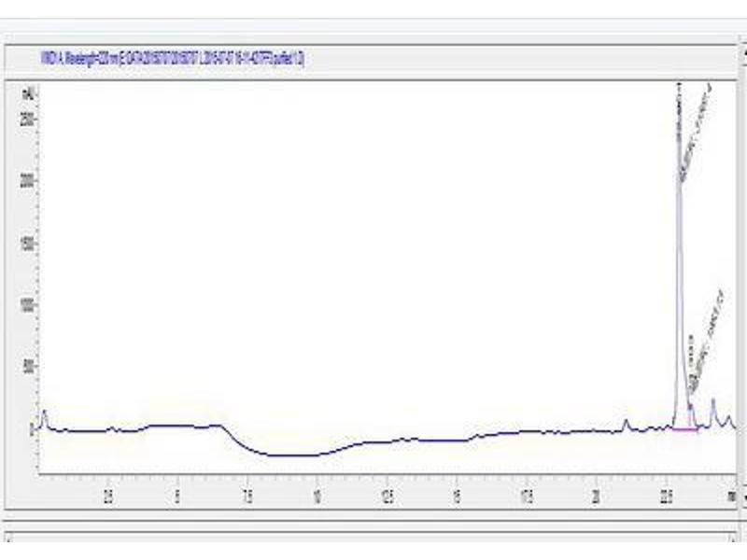Click the 250 label on the y-axis

[x=28, y=118]
